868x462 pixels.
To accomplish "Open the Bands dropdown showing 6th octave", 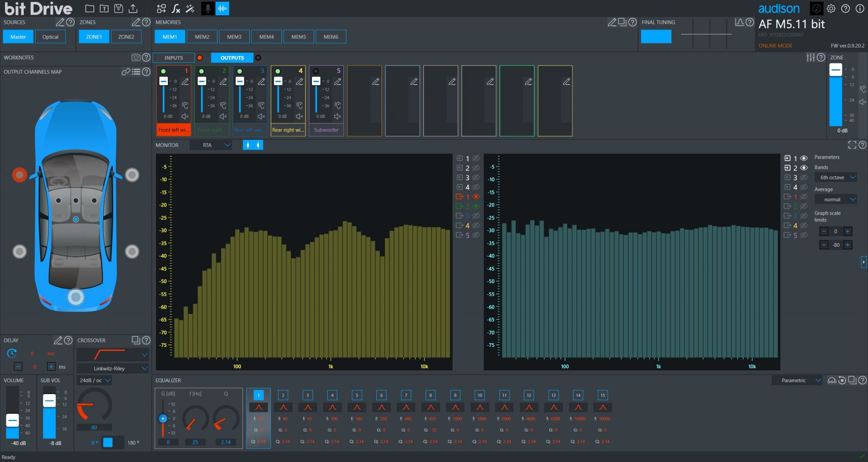I will click(835, 177).
